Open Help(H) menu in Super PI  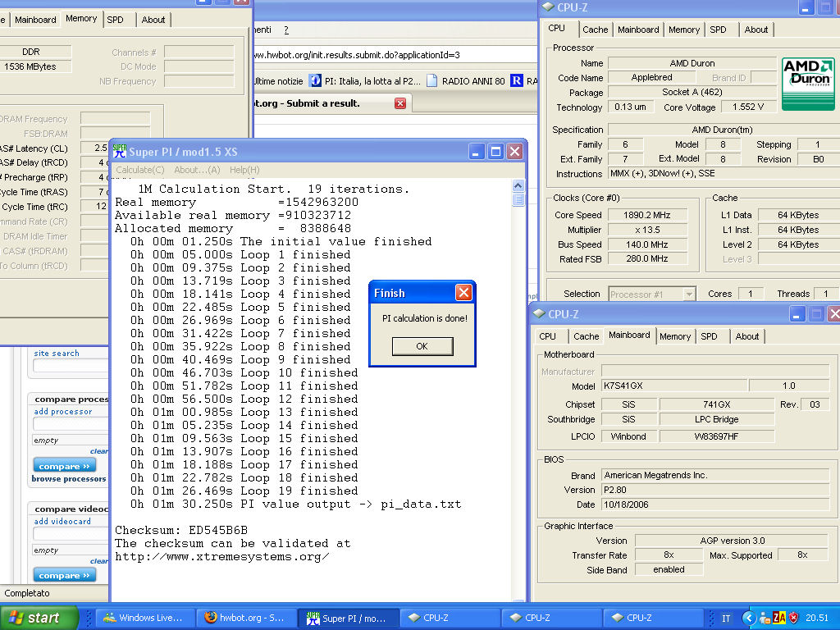(244, 170)
